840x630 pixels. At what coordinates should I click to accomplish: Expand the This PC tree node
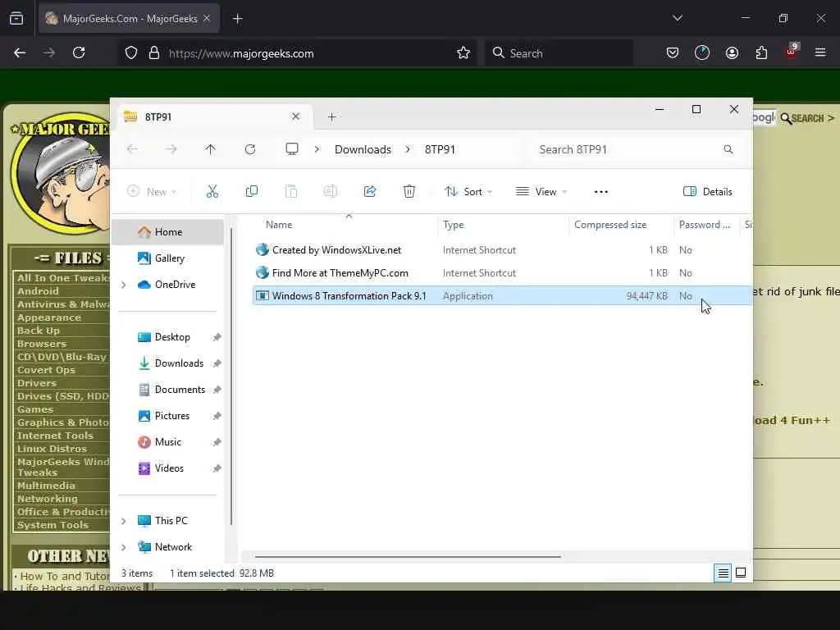(x=124, y=521)
